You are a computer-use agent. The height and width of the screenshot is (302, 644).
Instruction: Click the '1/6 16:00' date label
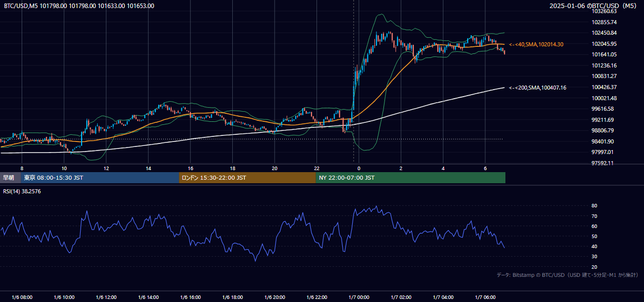(x=190, y=297)
